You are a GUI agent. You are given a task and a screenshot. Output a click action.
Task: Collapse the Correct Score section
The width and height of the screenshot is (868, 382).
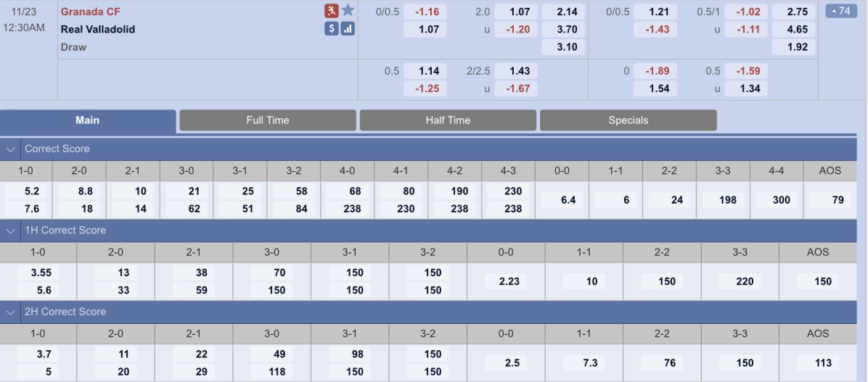point(10,149)
